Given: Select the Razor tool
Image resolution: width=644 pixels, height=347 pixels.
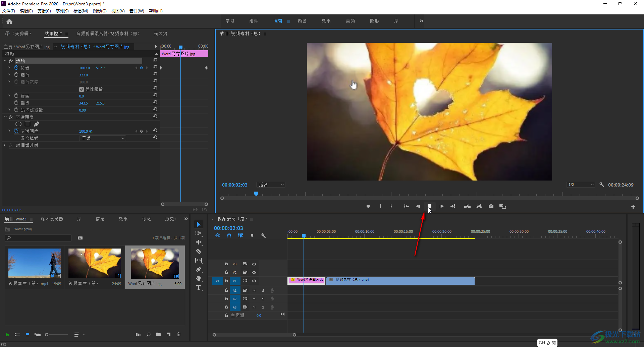Looking at the screenshot, I should point(199,251).
